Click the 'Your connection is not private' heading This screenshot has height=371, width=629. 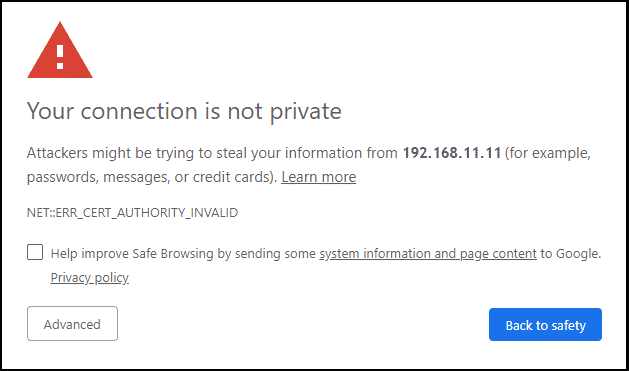[184, 112]
